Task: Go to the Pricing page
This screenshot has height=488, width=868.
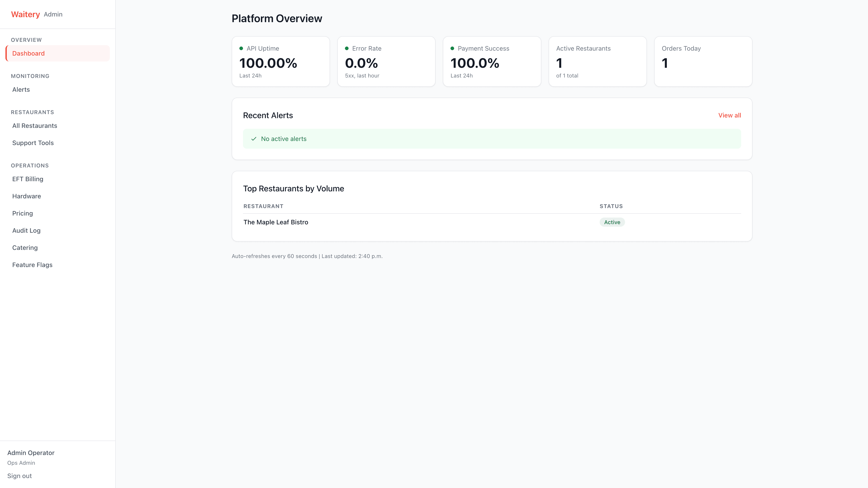Action: pyautogui.click(x=58, y=213)
